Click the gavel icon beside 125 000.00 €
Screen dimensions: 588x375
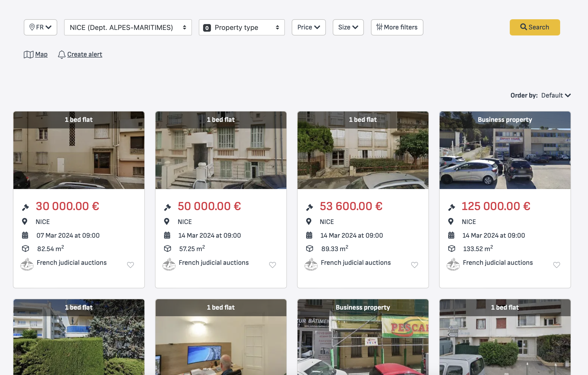coord(452,207)
